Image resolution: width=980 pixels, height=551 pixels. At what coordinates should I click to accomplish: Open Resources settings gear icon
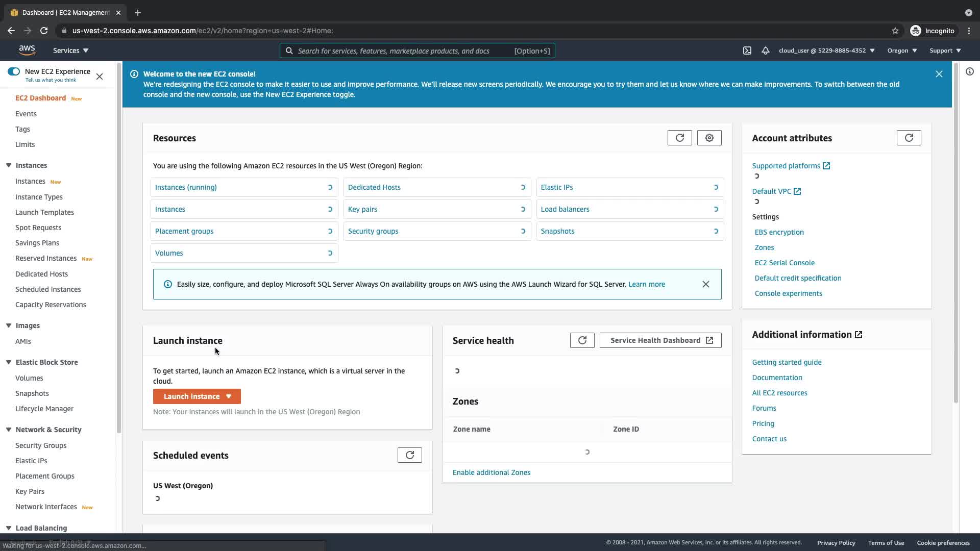point(709,138)
